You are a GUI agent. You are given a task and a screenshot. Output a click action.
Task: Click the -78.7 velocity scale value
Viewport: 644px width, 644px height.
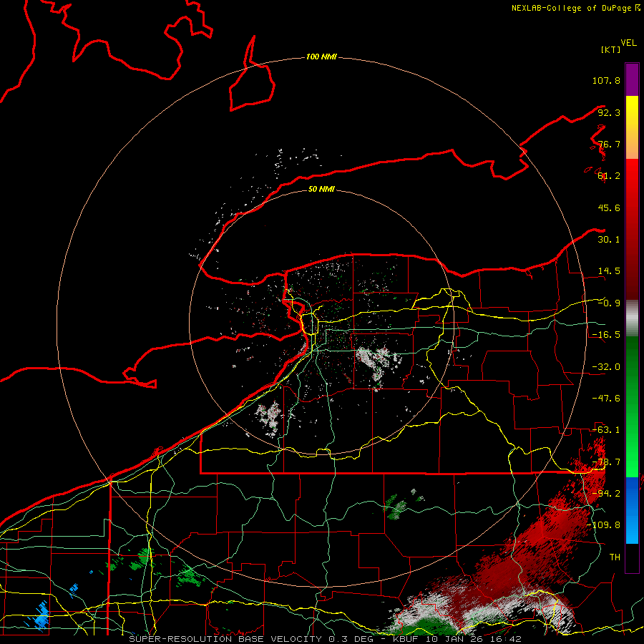coord(606,462)
